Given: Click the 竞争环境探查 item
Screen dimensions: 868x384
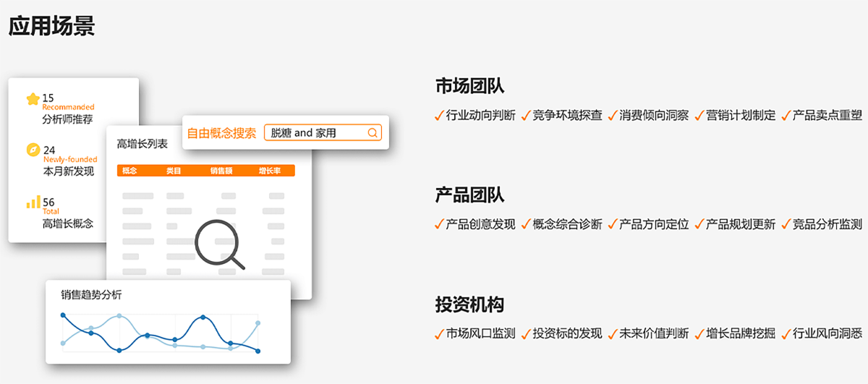Looking at the screenshot, I should (567, 116).
